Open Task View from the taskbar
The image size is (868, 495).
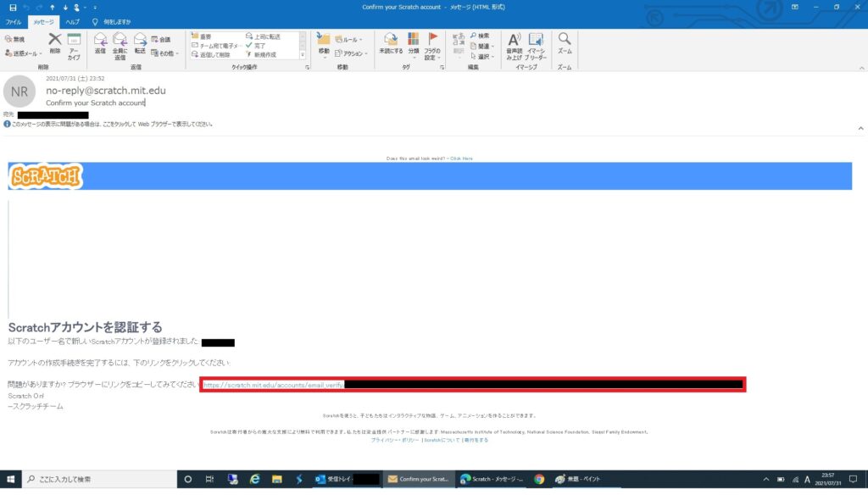(x=210, y=479)
